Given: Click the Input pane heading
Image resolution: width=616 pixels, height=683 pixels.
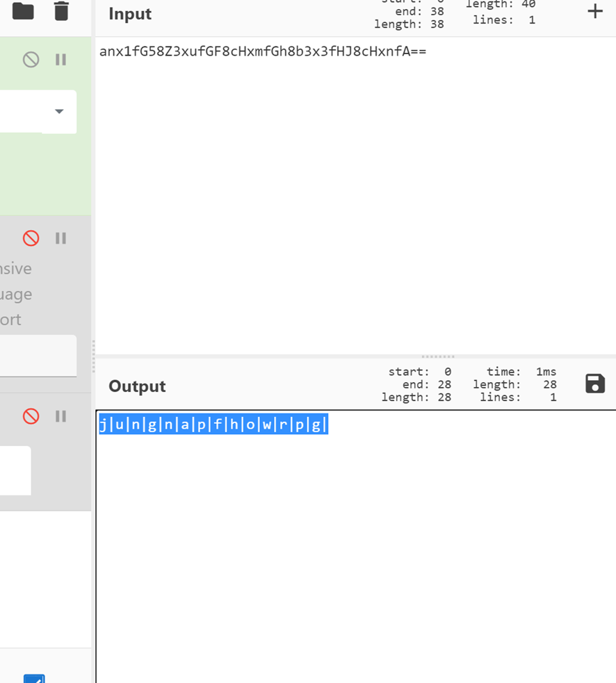Looking at the screenshot, I should coord(130,14).
